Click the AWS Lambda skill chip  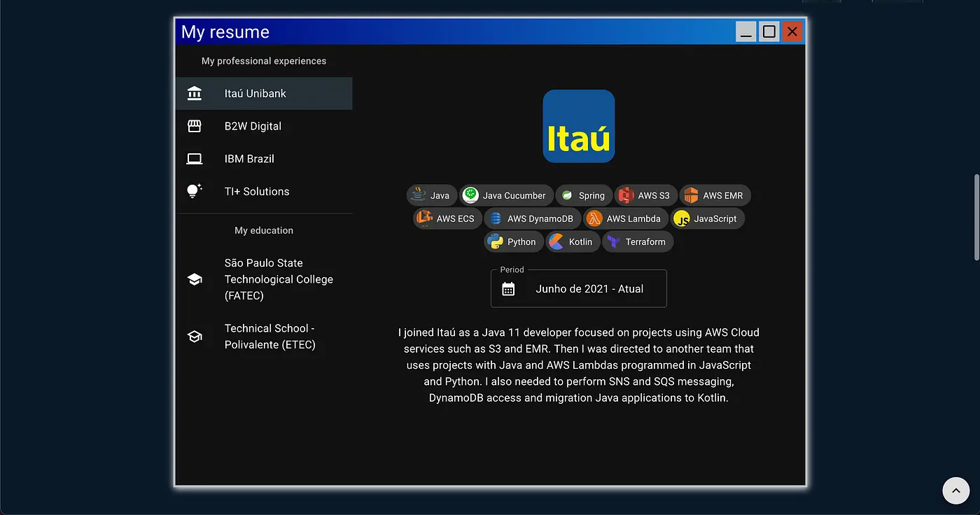tap(624, 219)
